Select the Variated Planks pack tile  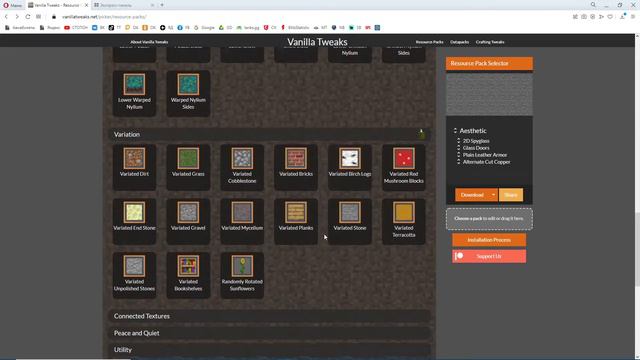296,221
